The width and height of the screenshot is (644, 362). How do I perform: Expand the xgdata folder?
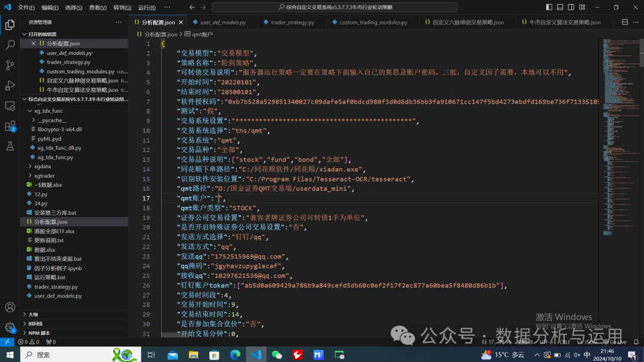[x=30, y=166]
